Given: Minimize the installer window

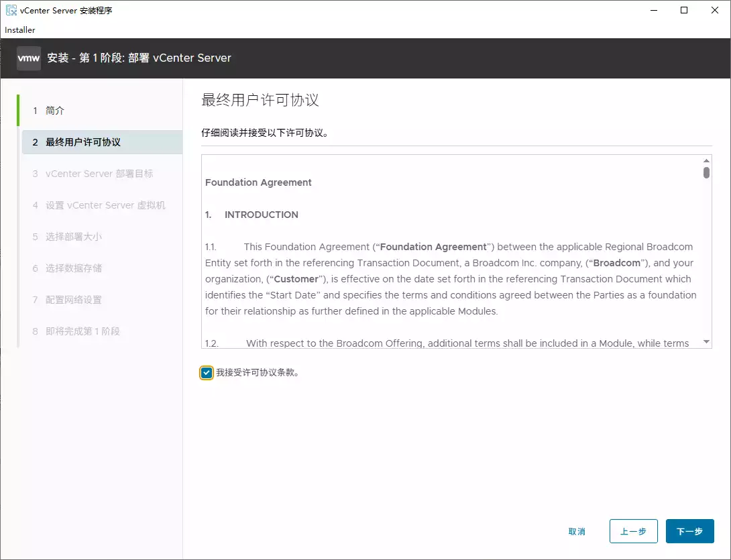Looking at the screenshot, I should pos(654,10).
